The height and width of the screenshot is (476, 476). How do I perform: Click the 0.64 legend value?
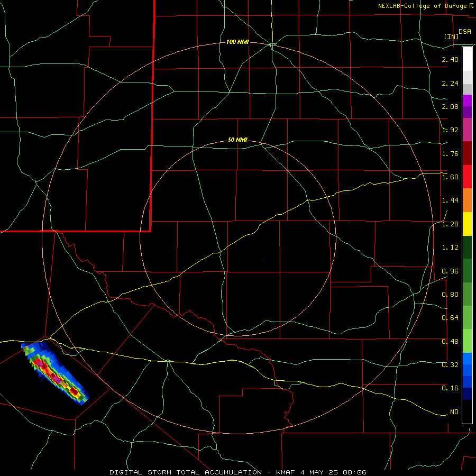450,318
